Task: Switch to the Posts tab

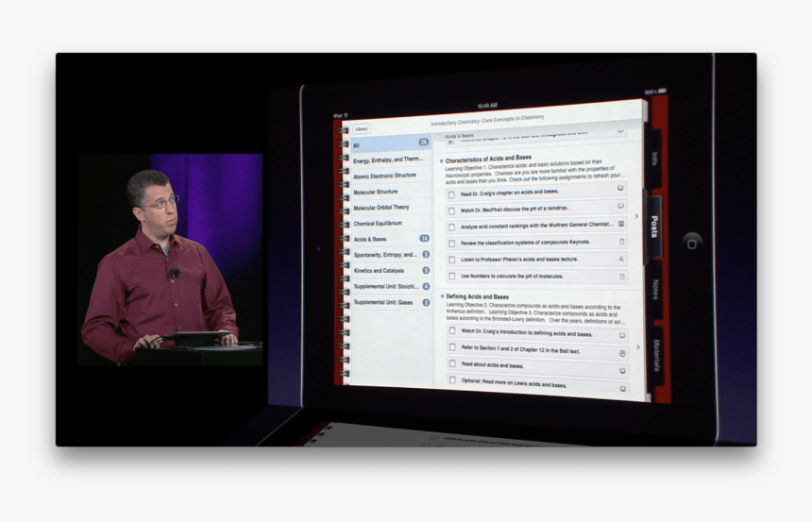Action: point(653,227)
